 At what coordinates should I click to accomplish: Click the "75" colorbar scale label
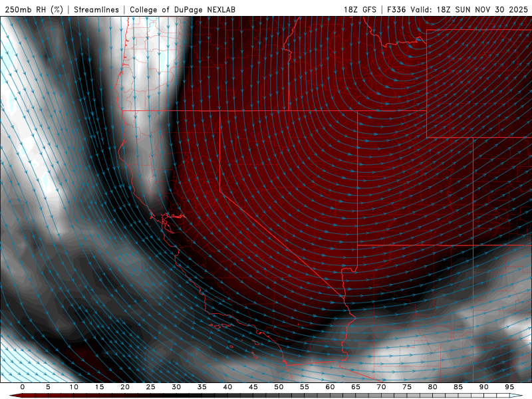(407, 387)
